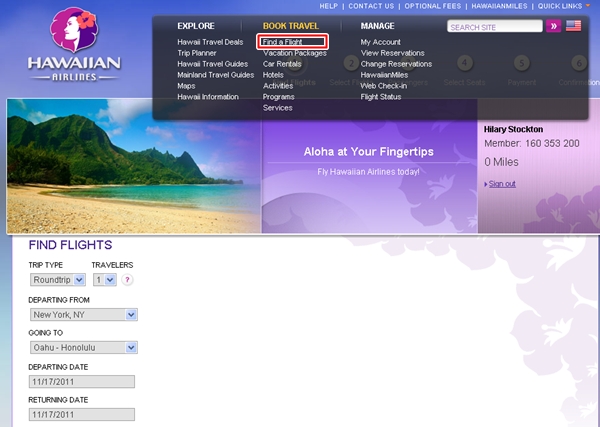Open the Book Travel menu heading
Screen dimensions: 600x427
tap(290, 26)
